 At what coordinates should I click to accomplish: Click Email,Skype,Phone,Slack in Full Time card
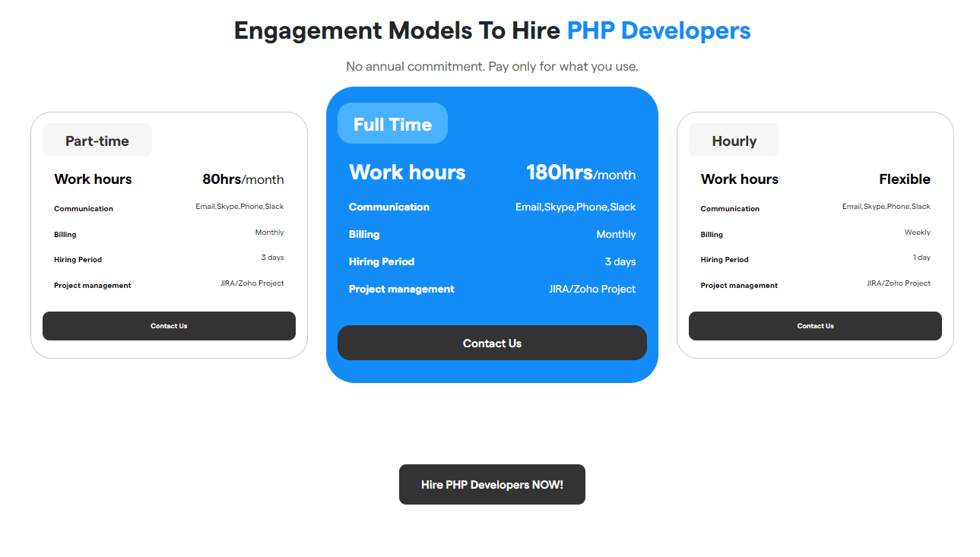click(x=576, y=207)
